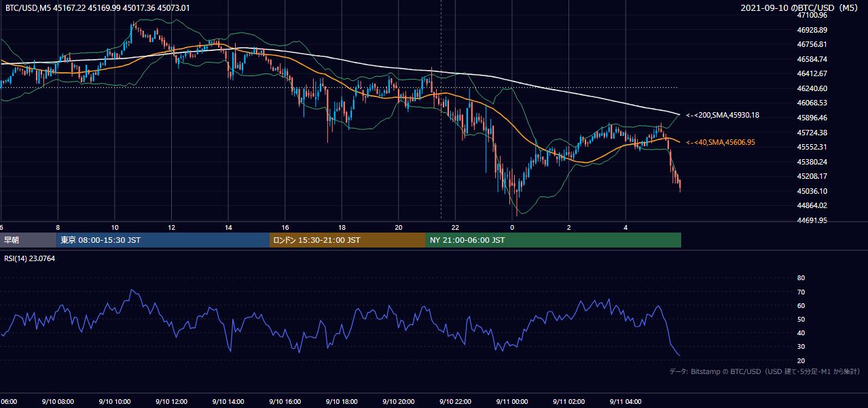868x408 pixels.
Task: Click the 200 SMA 45930.18 annotation
Action: (723, 116)
